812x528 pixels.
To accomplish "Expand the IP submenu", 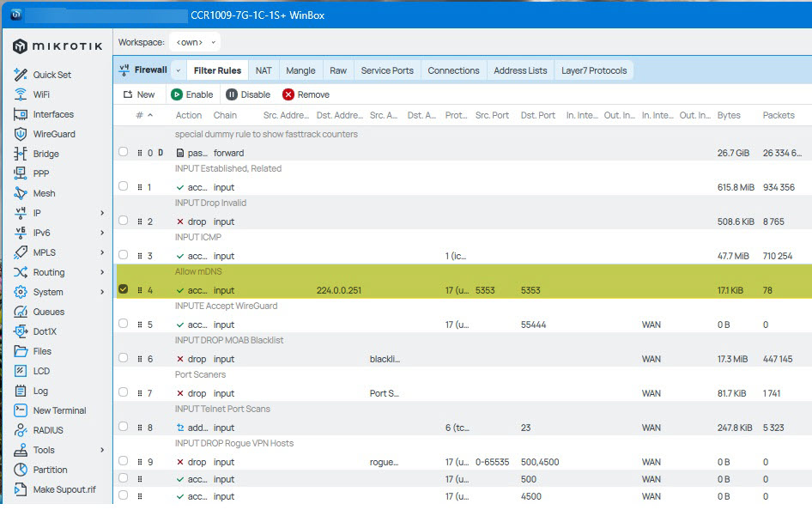I will (x=102, y=213).
